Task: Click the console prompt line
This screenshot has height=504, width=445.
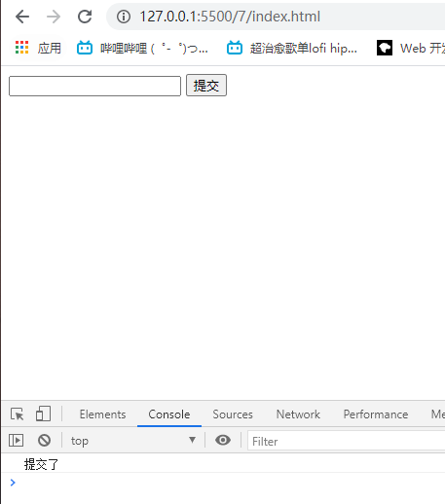Action: (223, 483)
